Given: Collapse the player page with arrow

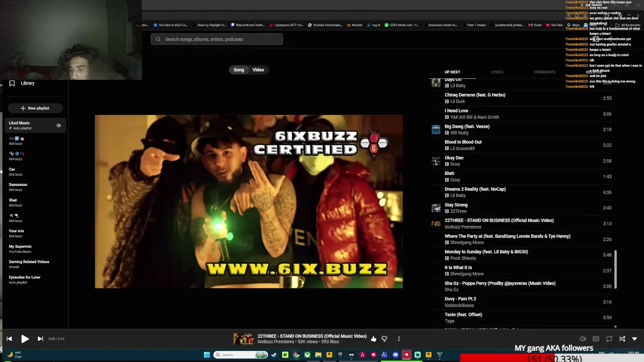Looking at the screenshot, I should coord(634,339).
